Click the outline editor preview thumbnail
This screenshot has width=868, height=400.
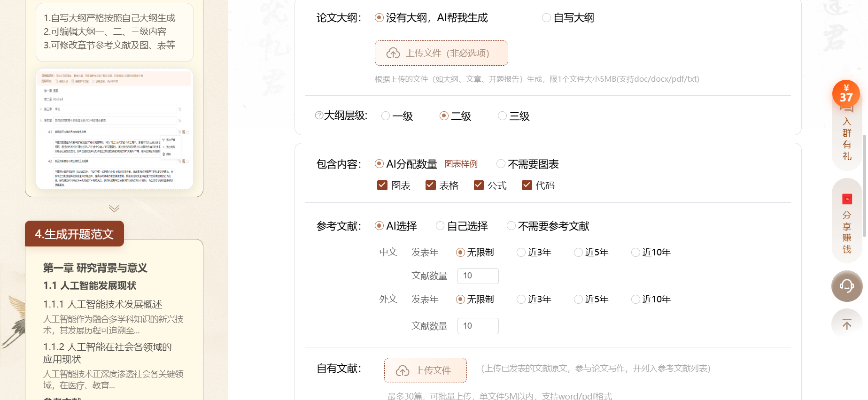115,129
